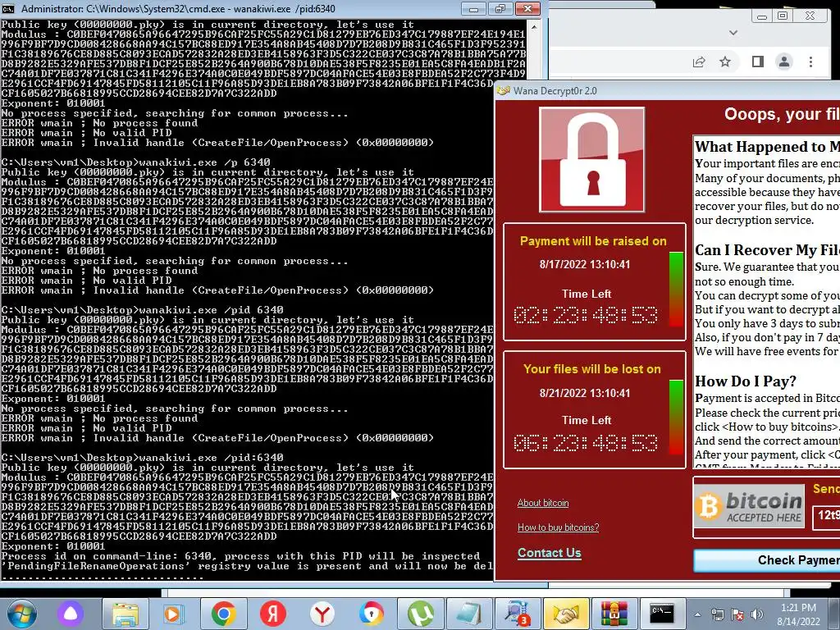This screenshot has width=840, height=630.
Task: Switch to cmd.exe taskbar icon
Action: tap(662, 614)
